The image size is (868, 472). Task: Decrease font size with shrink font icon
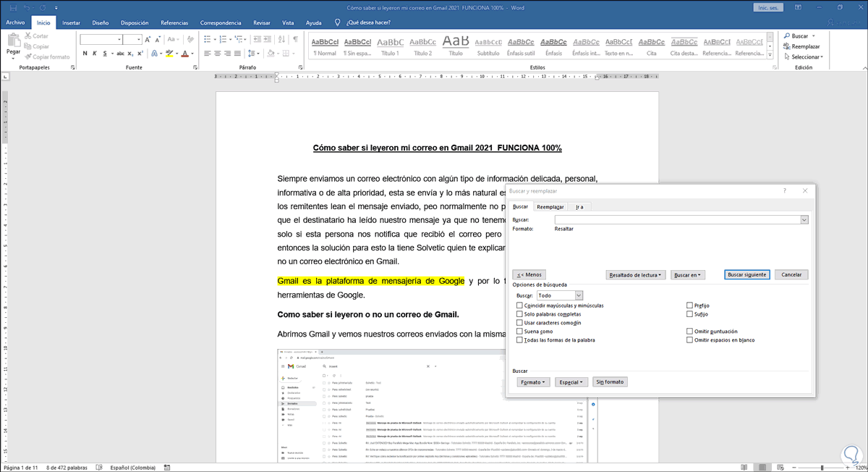[158, 39]
